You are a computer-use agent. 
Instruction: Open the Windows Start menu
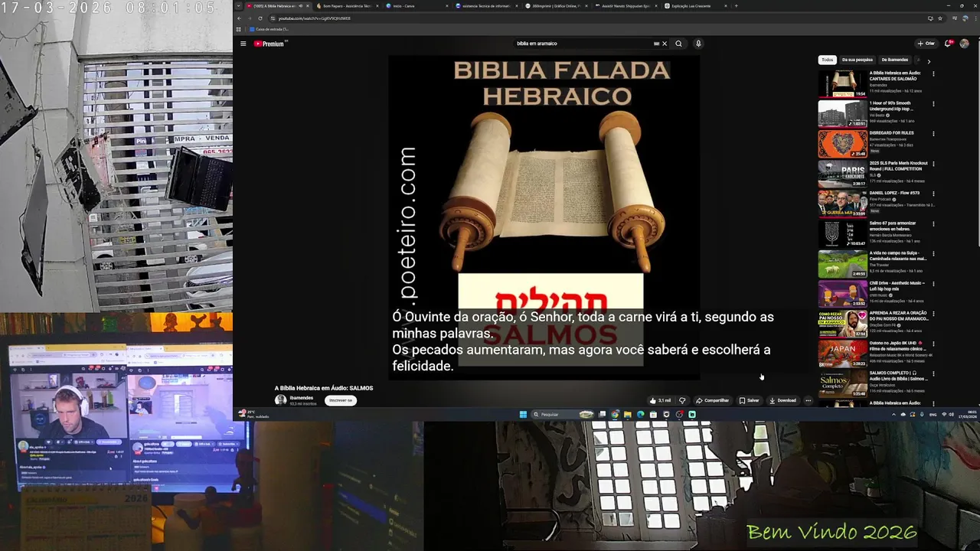[x=523, y=414]
